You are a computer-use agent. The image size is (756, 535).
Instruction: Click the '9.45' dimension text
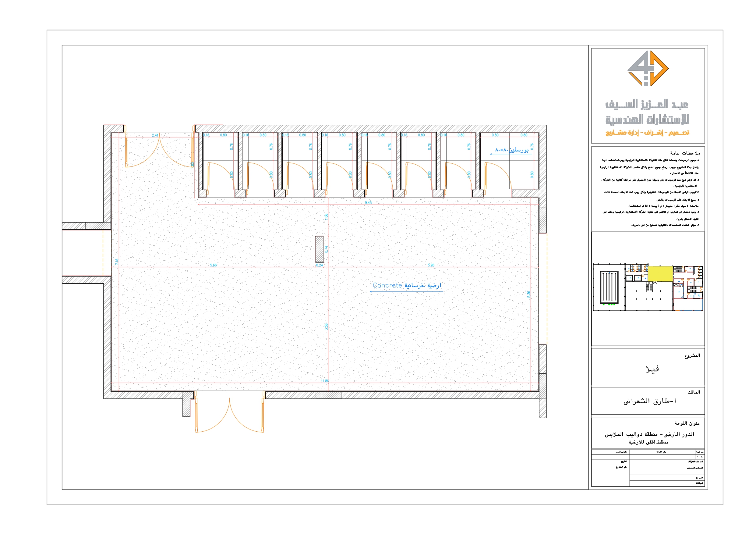coord(368,203)
